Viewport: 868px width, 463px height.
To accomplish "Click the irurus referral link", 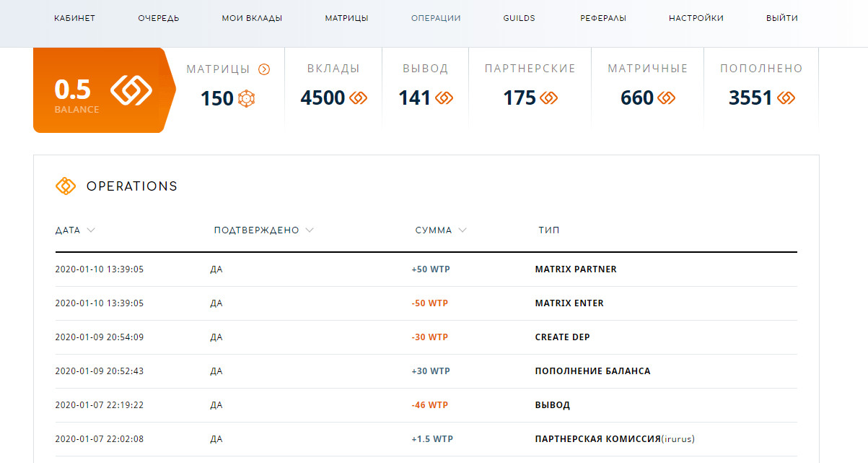I will [x=678, y=438].
